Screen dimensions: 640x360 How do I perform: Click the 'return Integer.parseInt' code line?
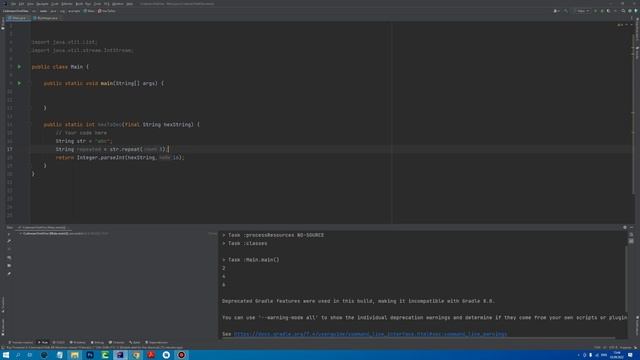[x=120, y=157]
